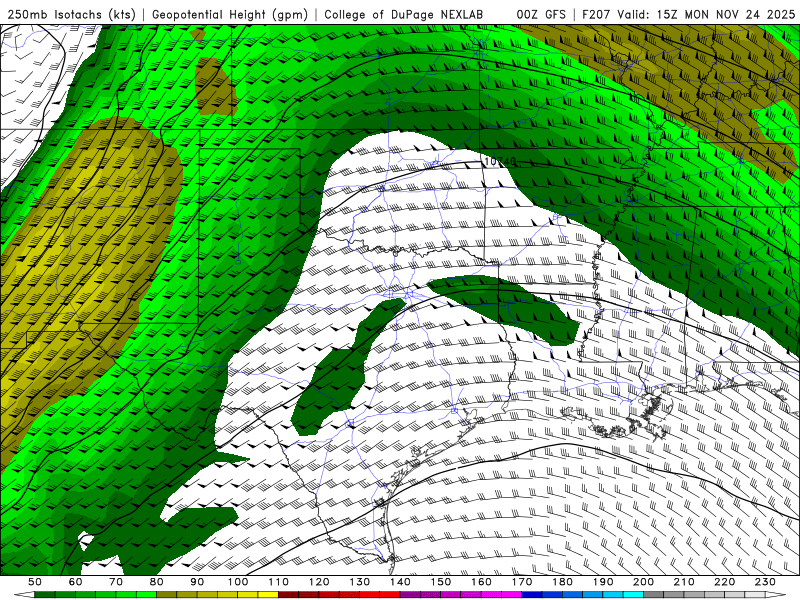Select the "200" color scale label
This screenshot has height=600, width=800.
[x=644, y=582]
